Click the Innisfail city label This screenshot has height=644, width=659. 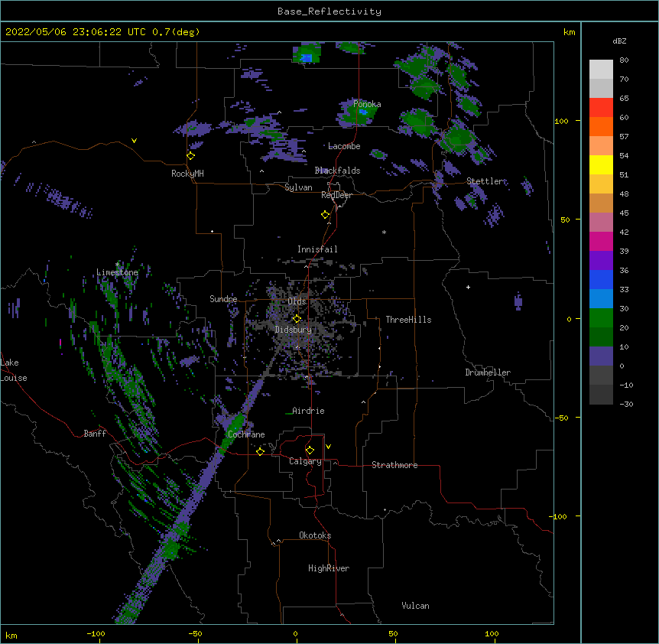tap(317, 249)
